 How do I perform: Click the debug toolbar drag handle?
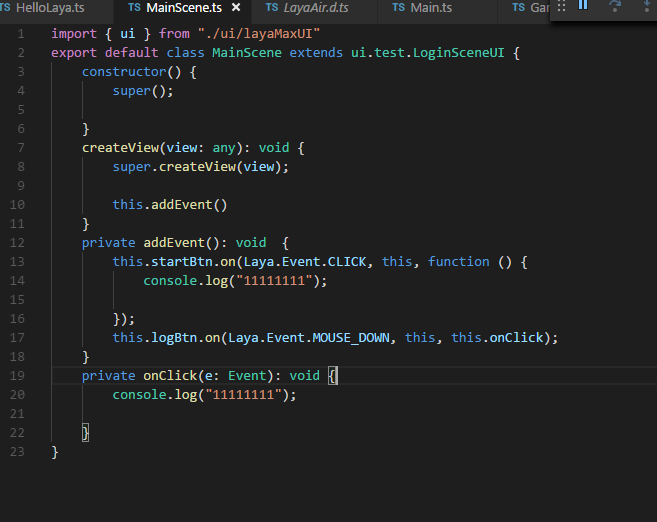coord(561,6)
